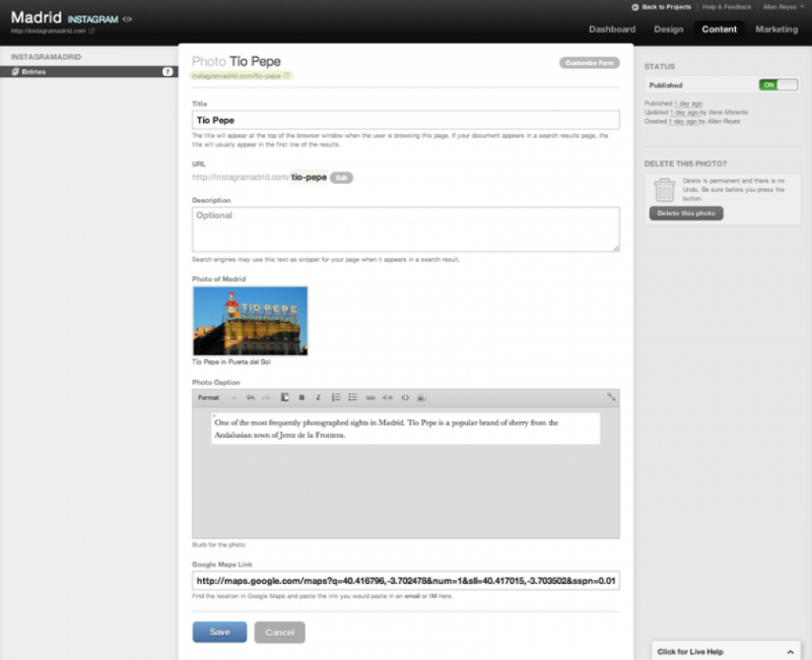Click the Customize Form button
812x660 pixels.
[589, 63]
